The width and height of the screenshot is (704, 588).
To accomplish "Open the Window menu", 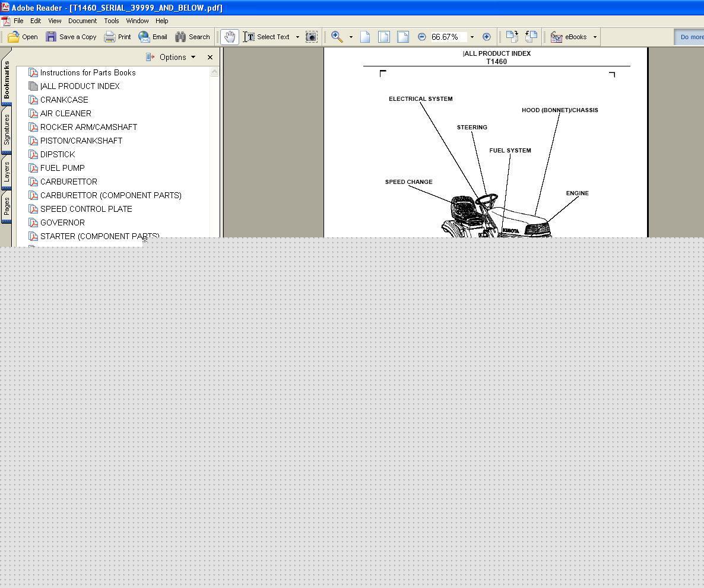I will (137, 21).
